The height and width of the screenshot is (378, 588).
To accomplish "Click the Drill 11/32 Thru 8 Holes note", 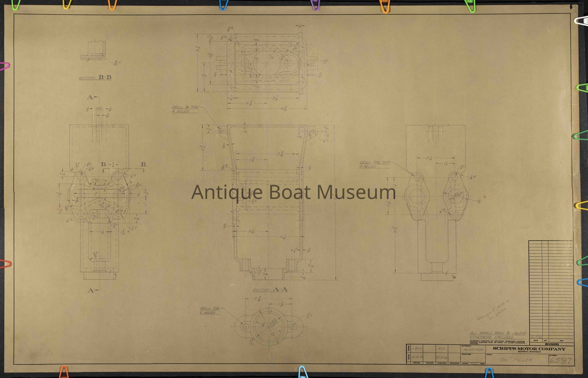I will tap(375, 164).
